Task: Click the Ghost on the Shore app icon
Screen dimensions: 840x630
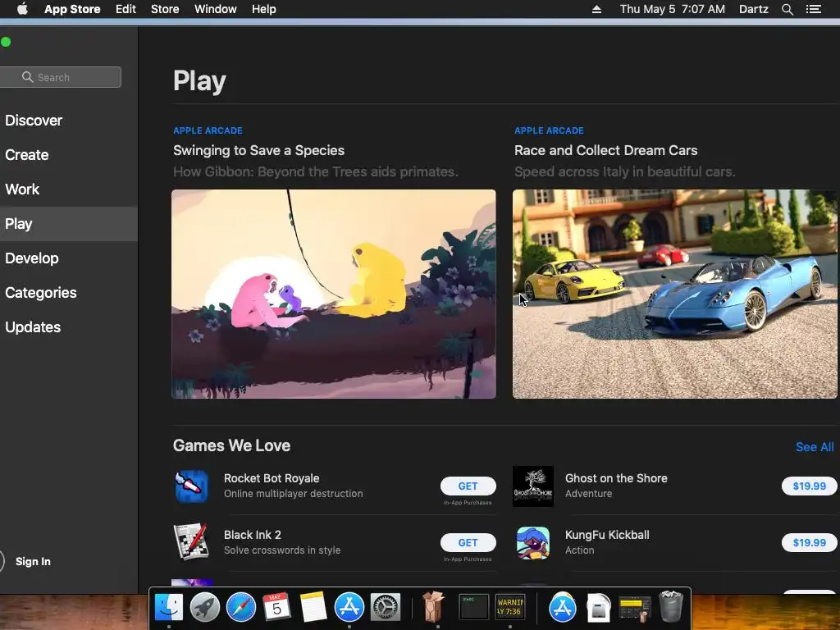Action: point(532,486)
